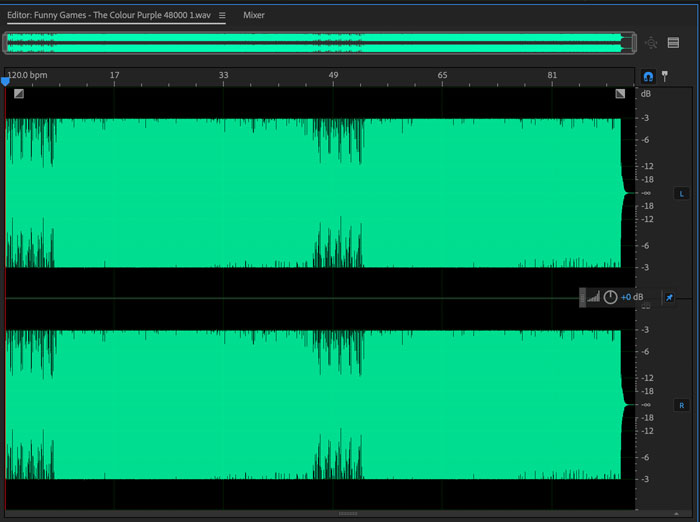The image size is (700, 522).
Task: Toggle the right channel R button
Action: point(681,405)
